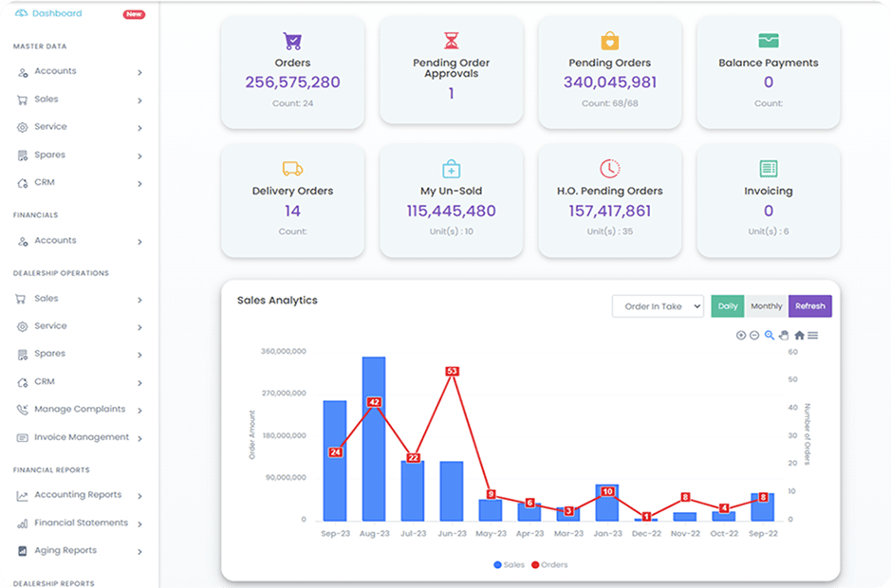Select the magnifier selection zoom tool
Viewport: 891px width, 588px height.
(x=770, y=335)
